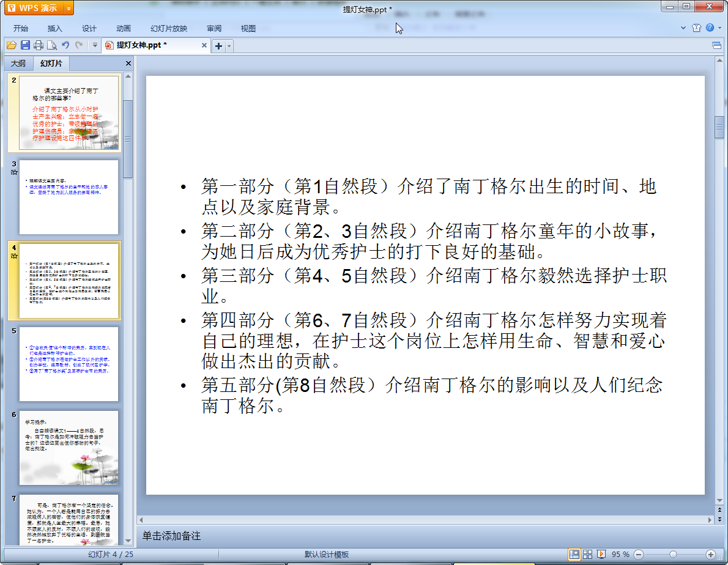Viewport: 728px width, 565px height.
Task: Open Print Preview from the quick toolbar
Action: (x=52, y=45)
